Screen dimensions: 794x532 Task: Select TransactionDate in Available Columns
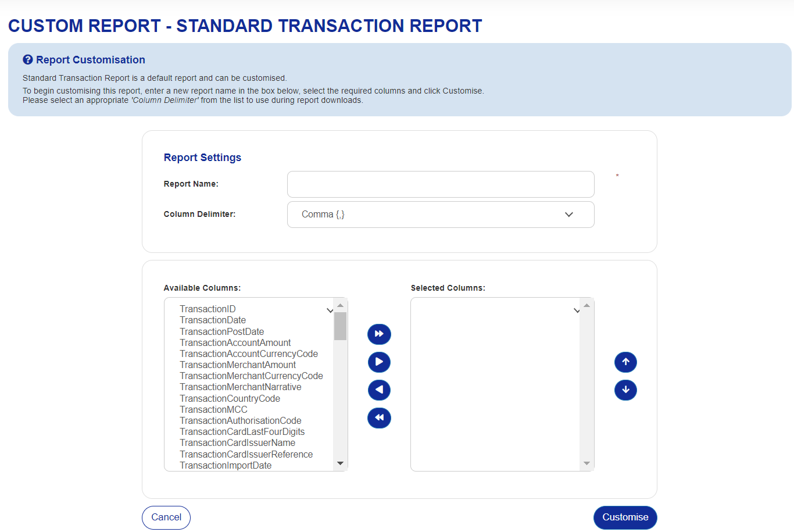tap(213, 320)
